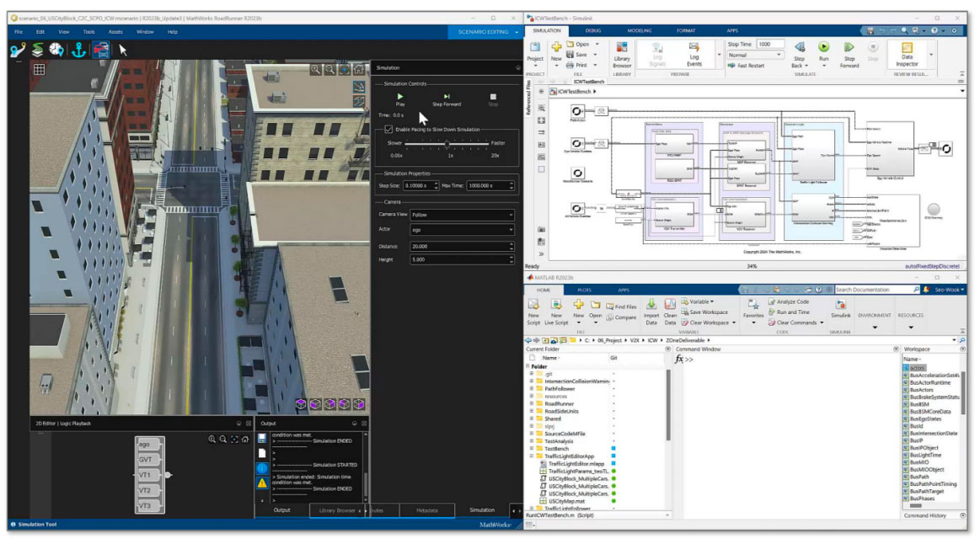Switch to the Metadata tab in RoadRunner
Image resolution: width=980 pixels, height=544 pixels.
pos(427,510)
